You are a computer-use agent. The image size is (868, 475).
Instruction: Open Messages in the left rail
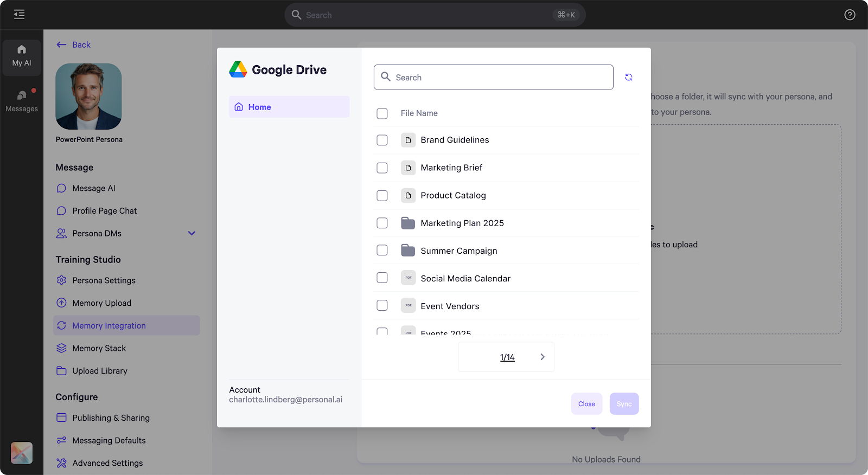22,101
